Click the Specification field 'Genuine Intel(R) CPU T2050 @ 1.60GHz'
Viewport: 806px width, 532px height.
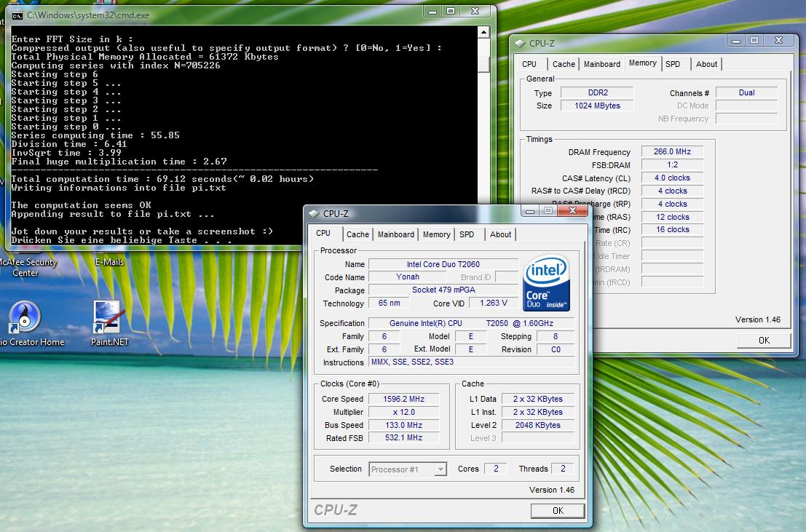pos(471,323)
